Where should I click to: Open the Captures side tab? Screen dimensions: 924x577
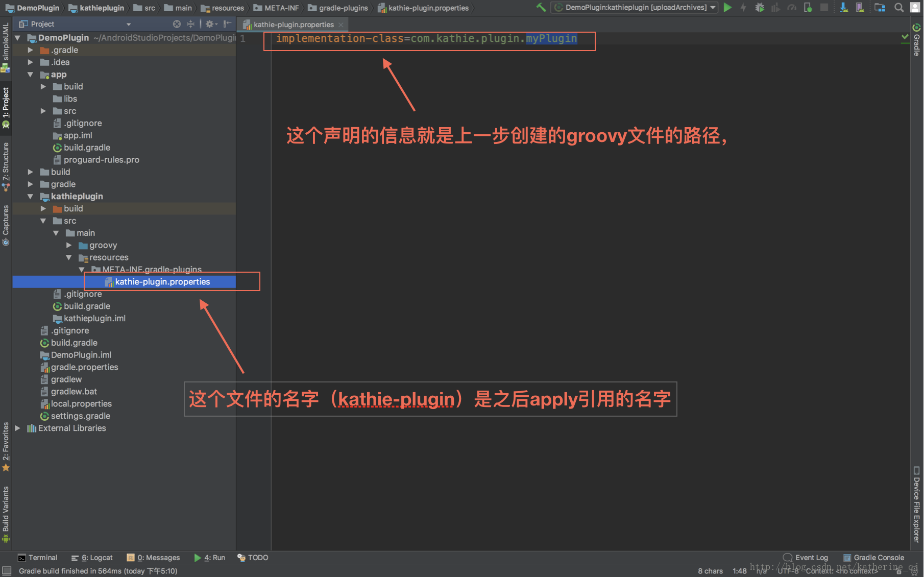(6, 225)
